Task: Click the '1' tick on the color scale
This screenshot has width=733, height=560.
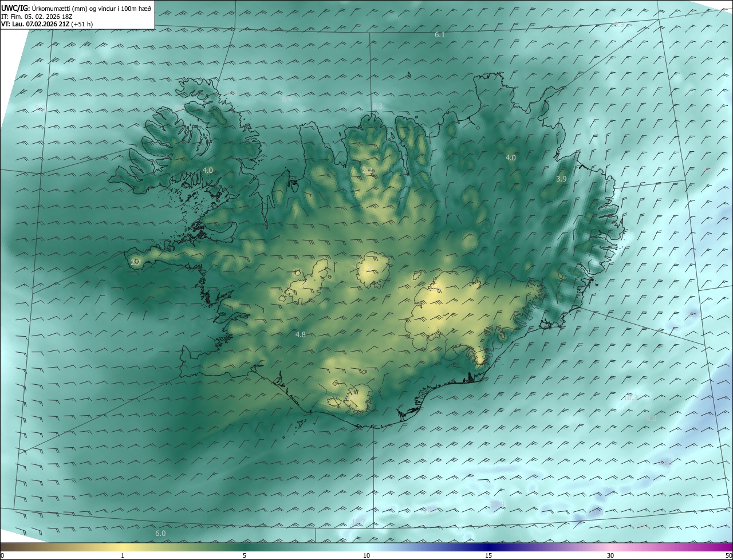Action: 123,556
